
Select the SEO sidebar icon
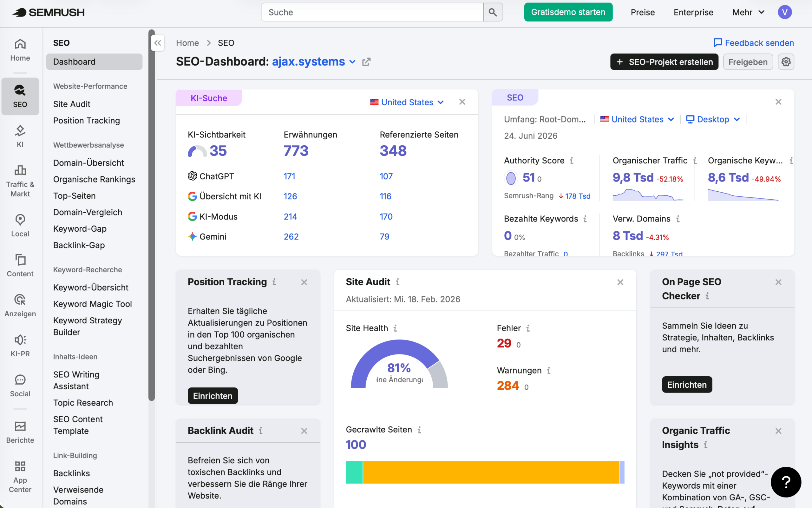[20, 96]
